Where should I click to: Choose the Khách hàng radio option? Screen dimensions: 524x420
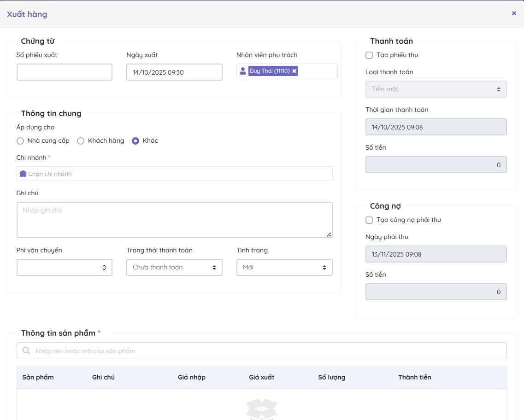81,141
